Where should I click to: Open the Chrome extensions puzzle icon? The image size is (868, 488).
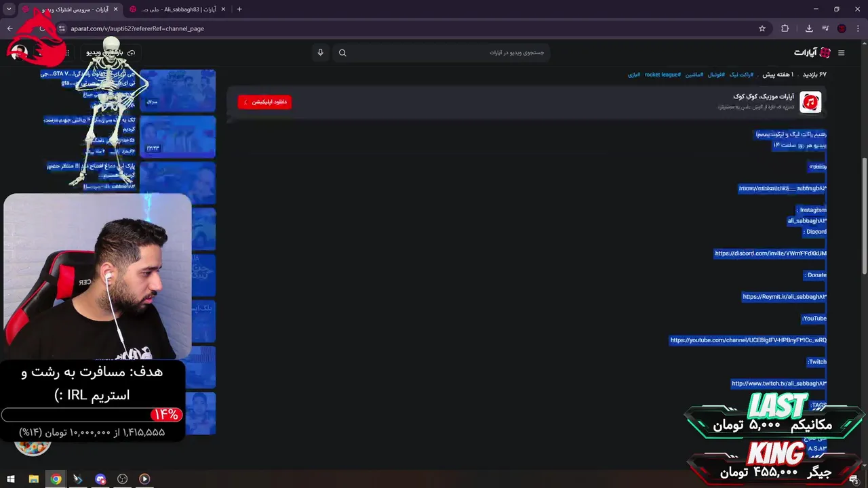[785, 28]
